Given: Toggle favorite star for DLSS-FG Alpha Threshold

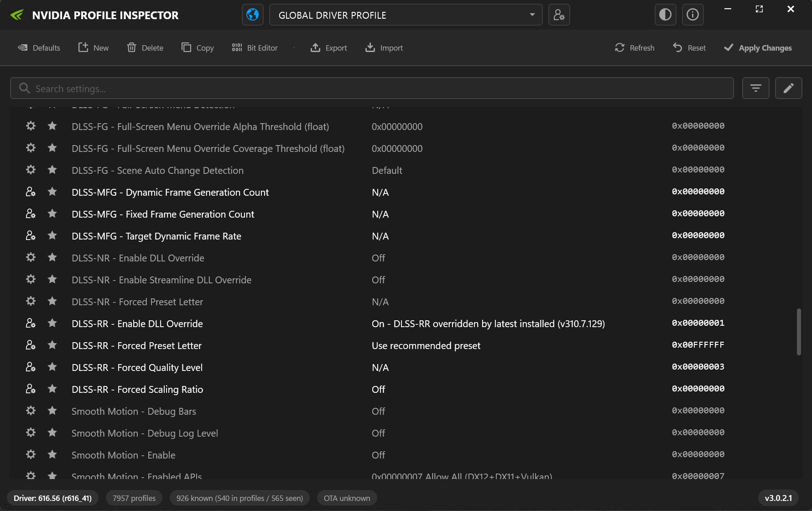Looking at the screenshot, I should click(x=52, y=126).
